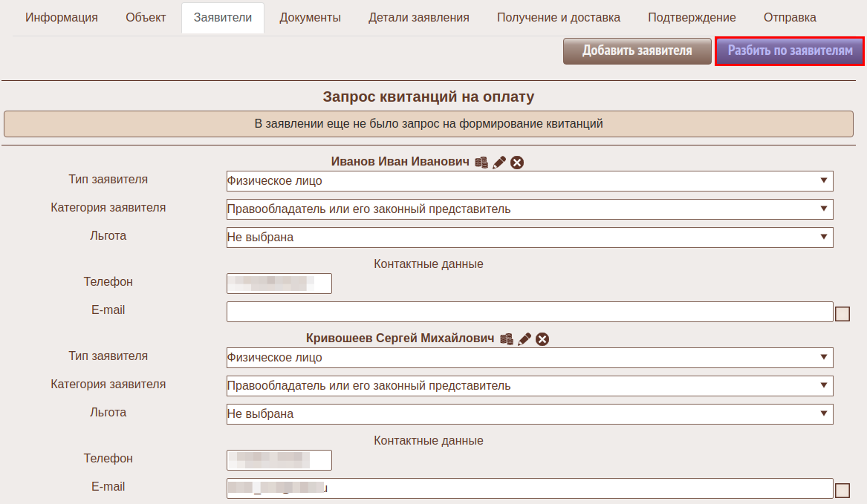Click the coins payment icon for Кривошеев Сергей Михайлович
Screen dimensions: 867x504
click(507, 339)
